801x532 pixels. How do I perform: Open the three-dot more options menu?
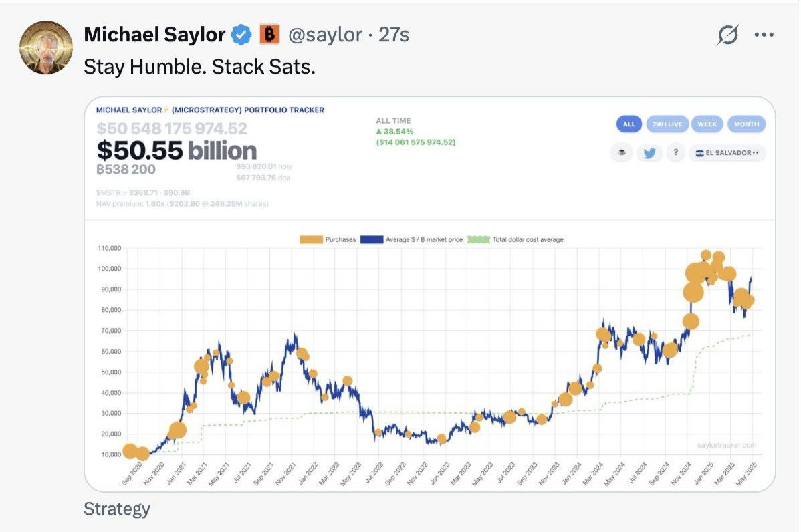(x=763, y=35)
